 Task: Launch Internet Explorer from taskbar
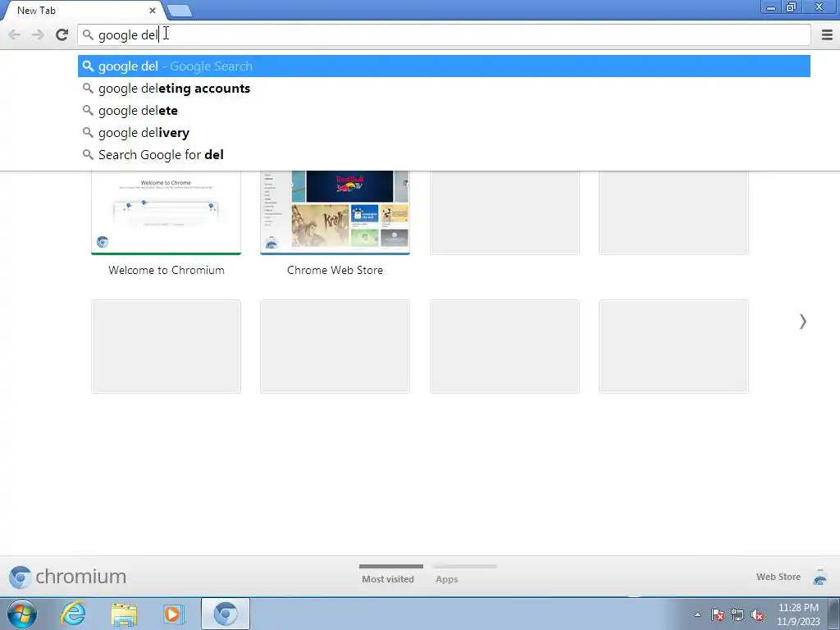(x=73, y=614)
